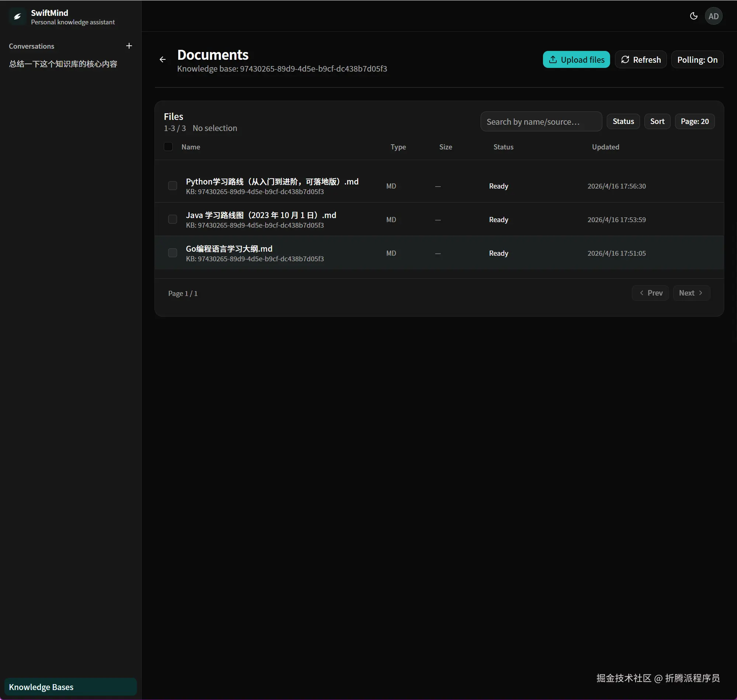Turn off Polling toggle button
The image size is (737, 700).
pos(697,60)
